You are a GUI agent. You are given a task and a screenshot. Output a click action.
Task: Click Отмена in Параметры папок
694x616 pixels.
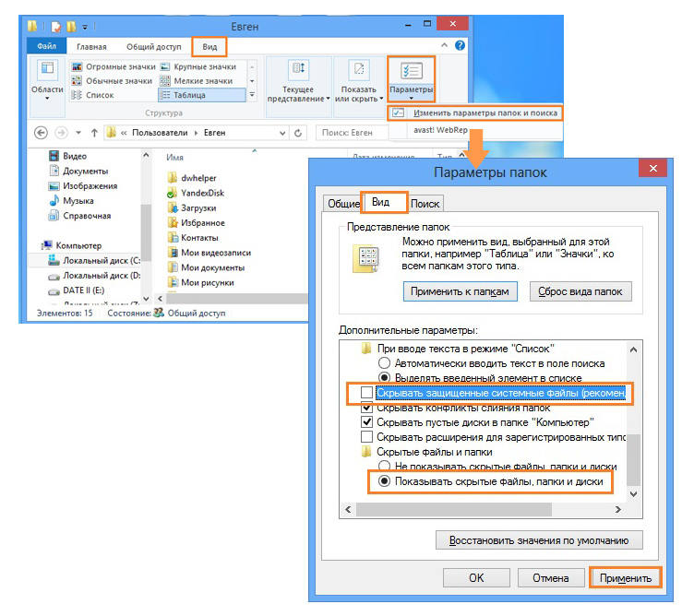point(551,577)
